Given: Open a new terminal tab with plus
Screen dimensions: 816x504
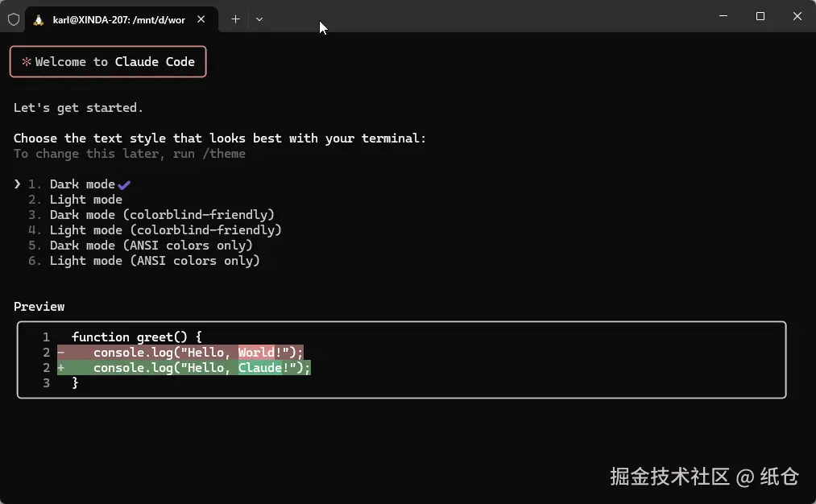Looking at the screenshot, I should (236, 19).
